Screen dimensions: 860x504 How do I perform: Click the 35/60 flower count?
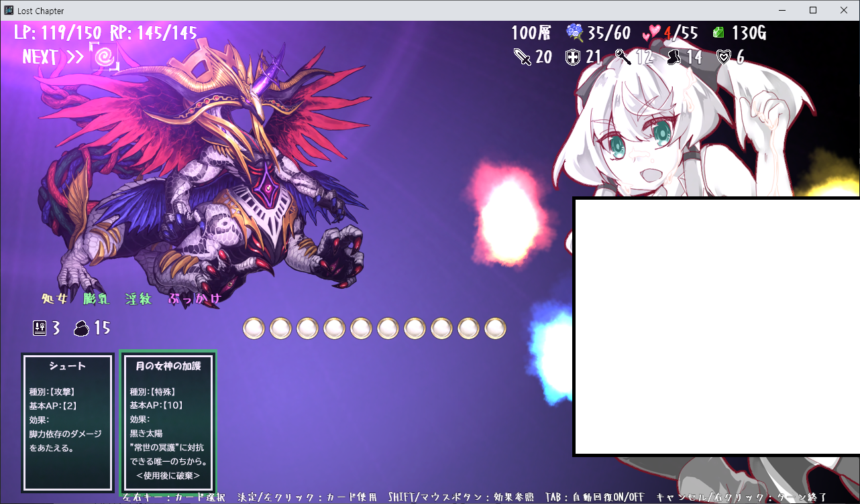609,32
